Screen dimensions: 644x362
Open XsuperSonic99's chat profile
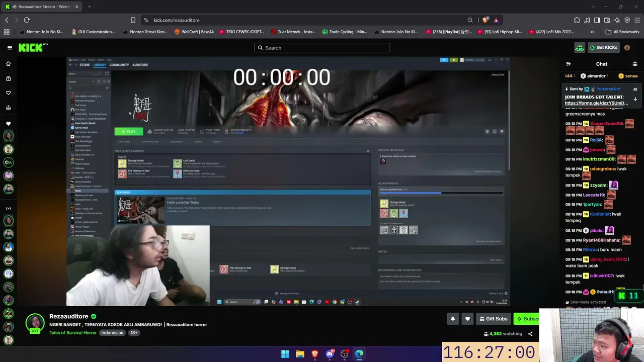pyautogui.click(x=607, y=124)
